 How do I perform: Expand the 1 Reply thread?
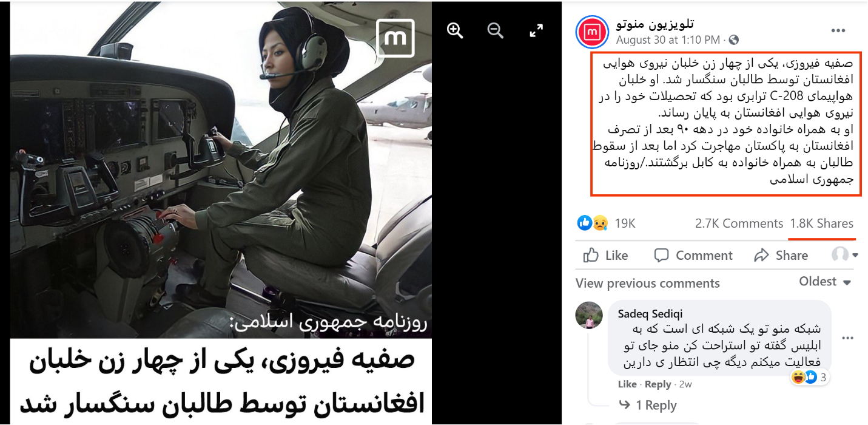647,406
